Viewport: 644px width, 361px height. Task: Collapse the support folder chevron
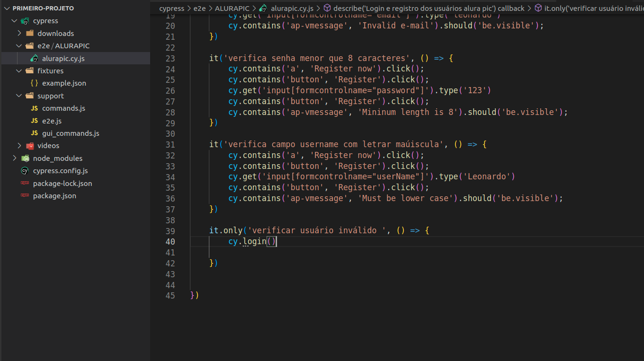[19, 96]
